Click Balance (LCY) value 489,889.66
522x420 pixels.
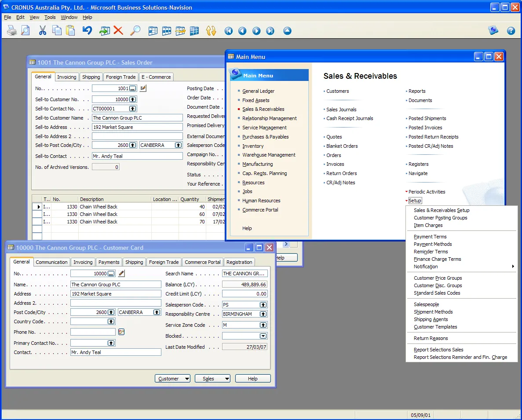[245, 285]
